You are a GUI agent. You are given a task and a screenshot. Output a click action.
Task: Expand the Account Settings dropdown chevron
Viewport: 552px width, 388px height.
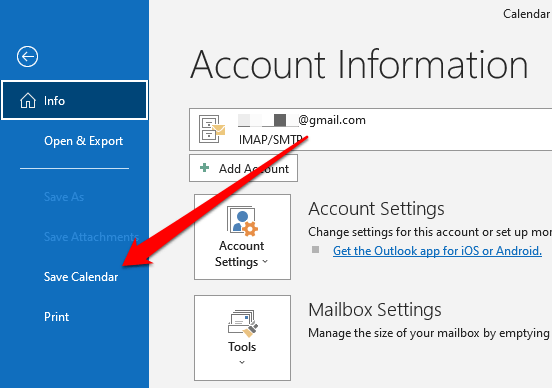(x=265, y=261)
